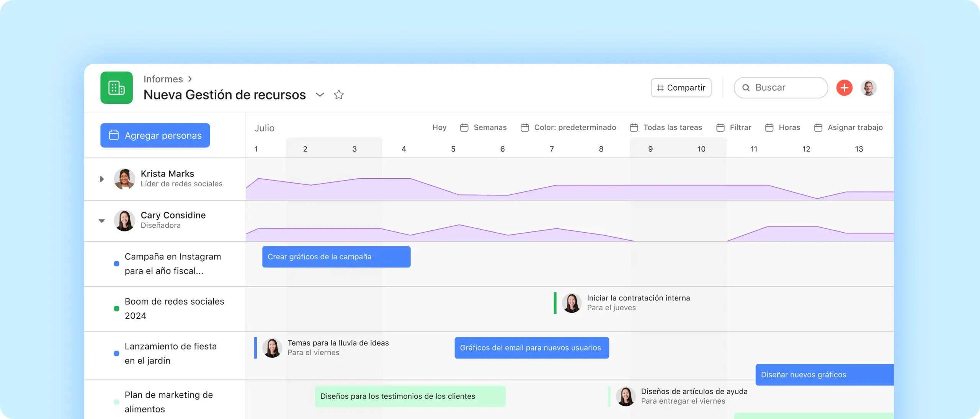This screenshot has height=419, width=980.
Task: Open Iniciar la contratación interna task
Action: point(622,303)
